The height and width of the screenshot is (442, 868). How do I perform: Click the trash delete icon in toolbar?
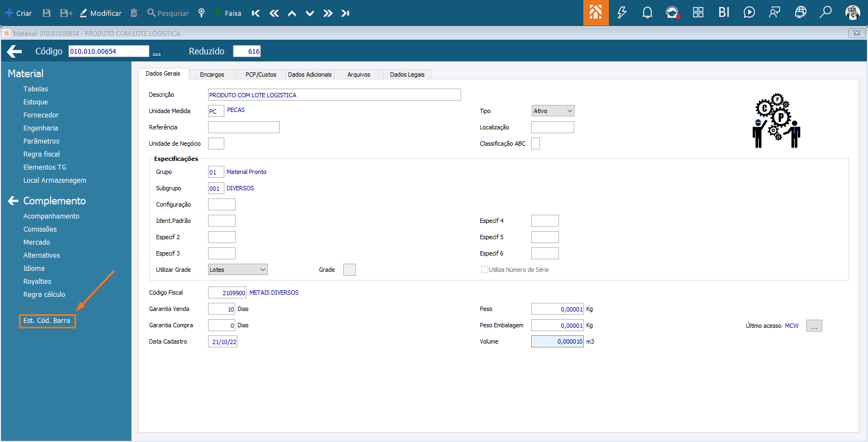point(134,13)
